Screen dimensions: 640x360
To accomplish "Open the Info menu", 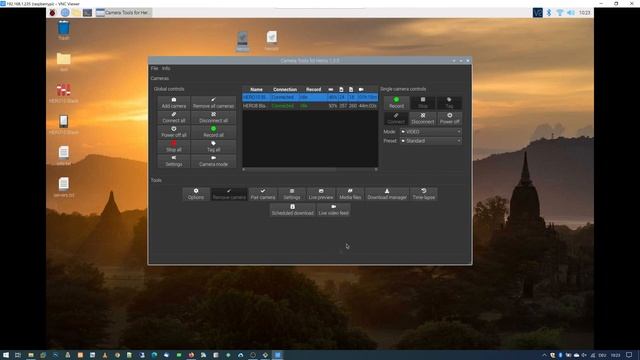I will click(166, 68).
